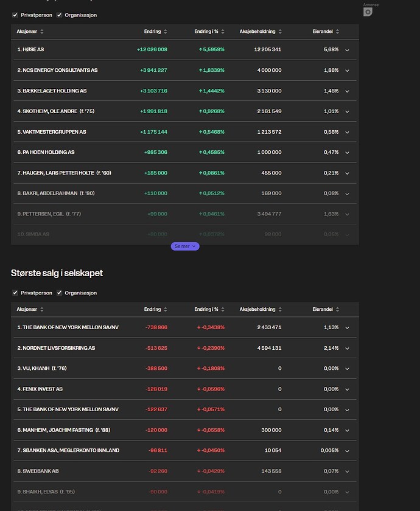Viewport: 420px width, 511px height.
Task: Expand the SWEDBANK AB row chevron
Action: point(347,471)
